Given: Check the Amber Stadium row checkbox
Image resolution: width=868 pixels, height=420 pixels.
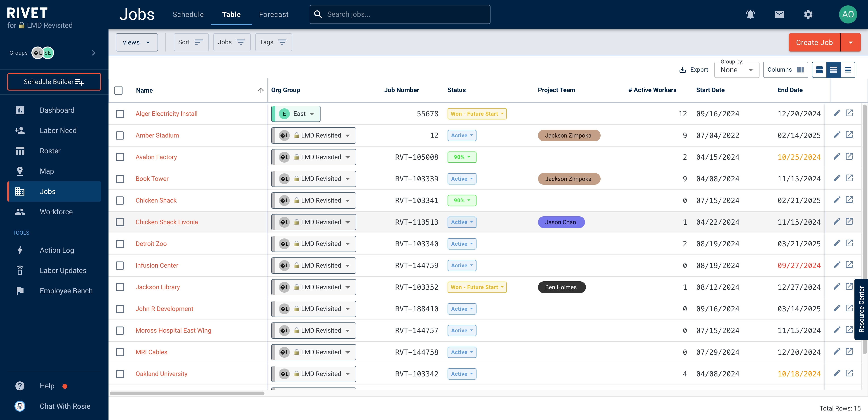Looking at the screenshot, I should point(120,135).
